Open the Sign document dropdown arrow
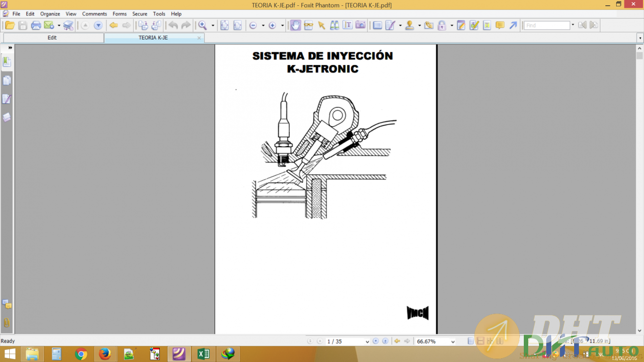The image size is (644, 362). point(400,25)
